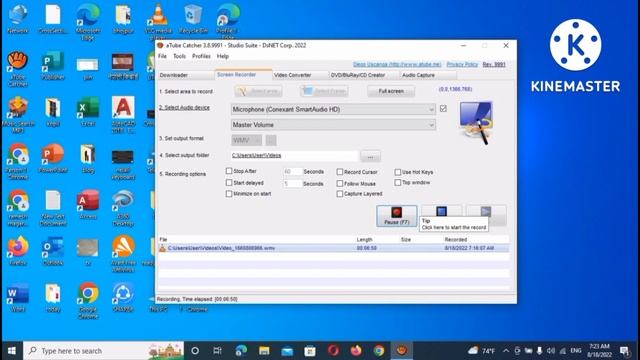
Task: Switch to the Downloader tab
Action: tap(186, 75)
